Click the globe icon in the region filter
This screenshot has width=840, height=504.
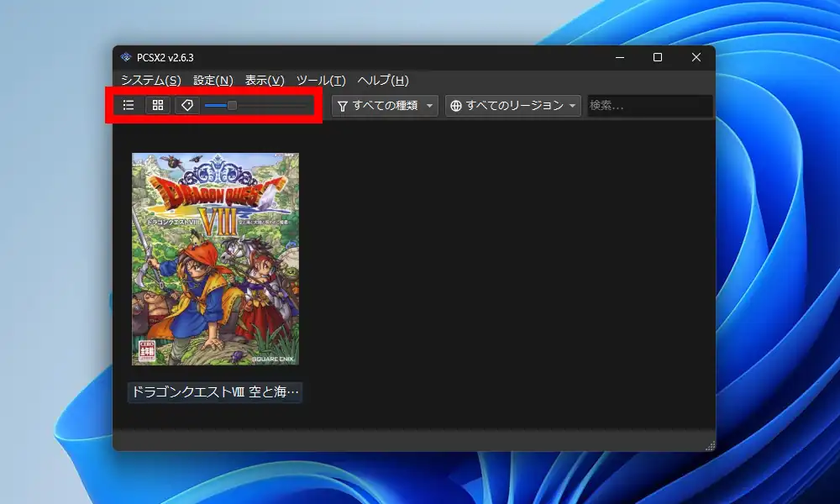click(454, 106)
